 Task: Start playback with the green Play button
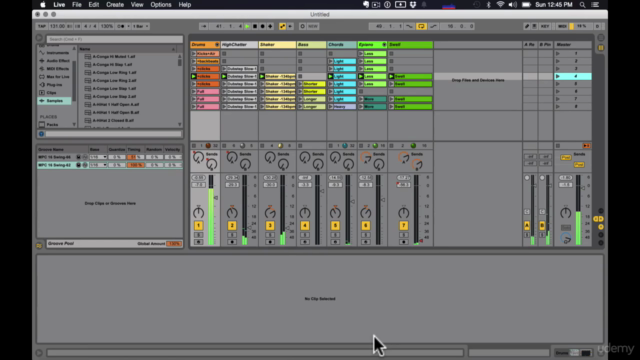point(247,26)
